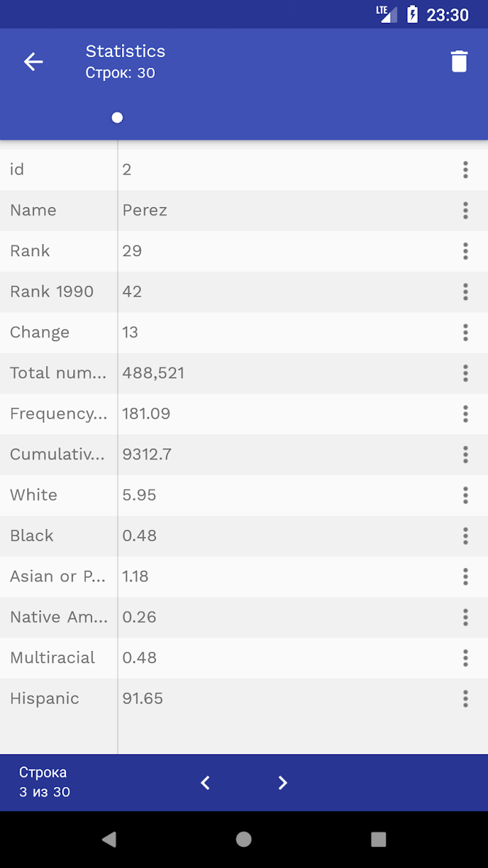Tap the back arrow in header
The image size is (488, 868).
tap(33, 61)
